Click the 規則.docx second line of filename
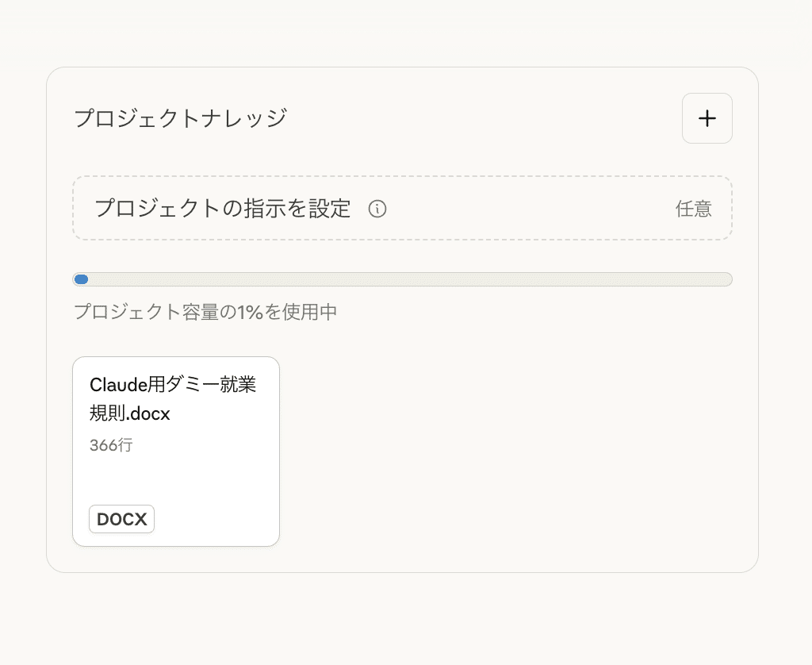 coord(130,413)
